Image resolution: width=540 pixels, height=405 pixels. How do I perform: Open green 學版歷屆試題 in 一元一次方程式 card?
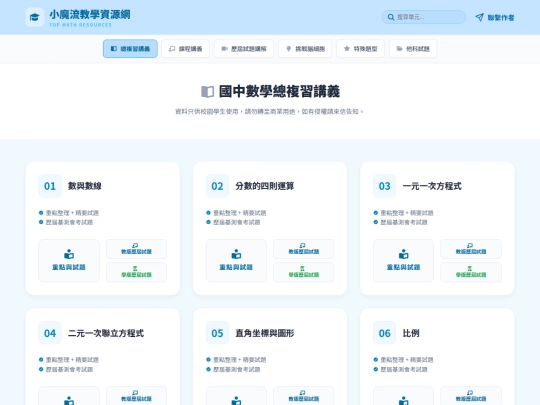click(471, 272)
